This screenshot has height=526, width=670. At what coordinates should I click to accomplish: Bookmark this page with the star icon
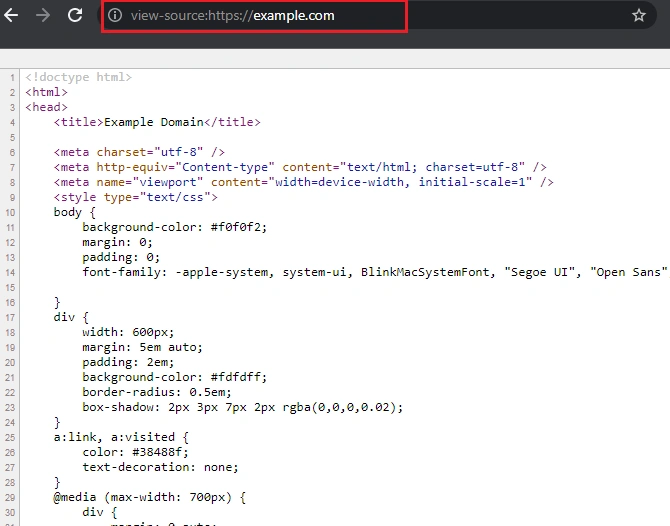click(639, 15)
